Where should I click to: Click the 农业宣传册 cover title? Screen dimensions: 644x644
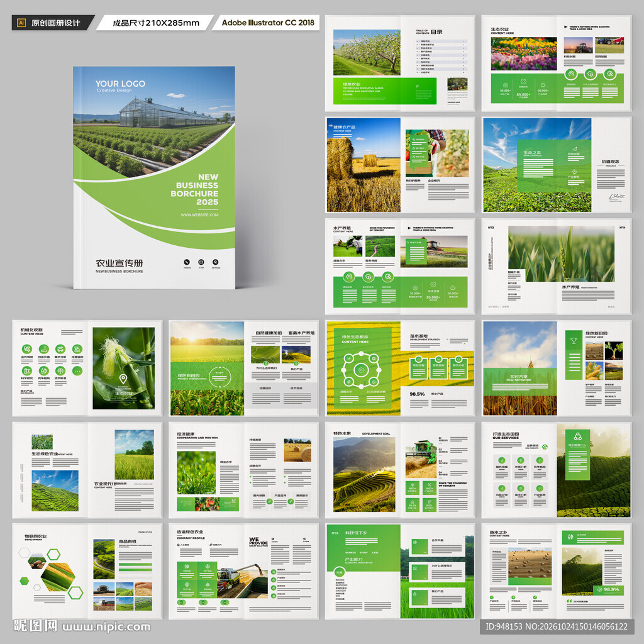coord(119,264)
